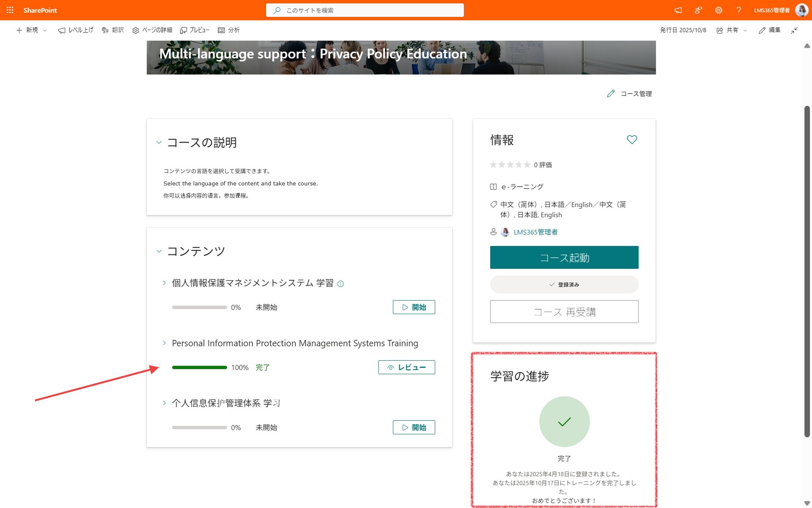Click the pencil icon beside コース管理

[x=611, y=94]
